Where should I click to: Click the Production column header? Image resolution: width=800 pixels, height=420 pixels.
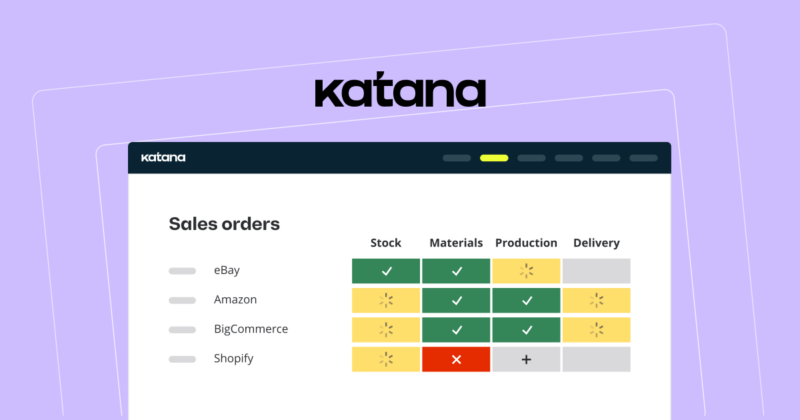tap(526, 243)
